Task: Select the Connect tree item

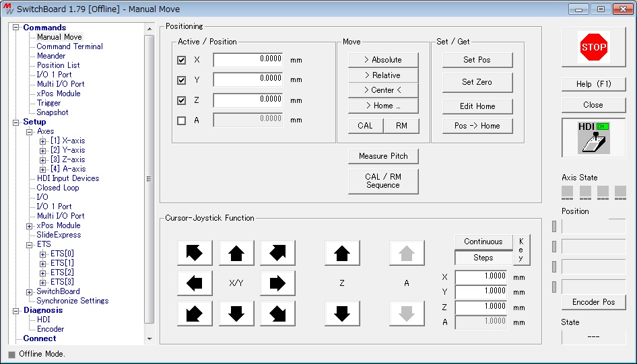Action: click(x=40, y=338)
